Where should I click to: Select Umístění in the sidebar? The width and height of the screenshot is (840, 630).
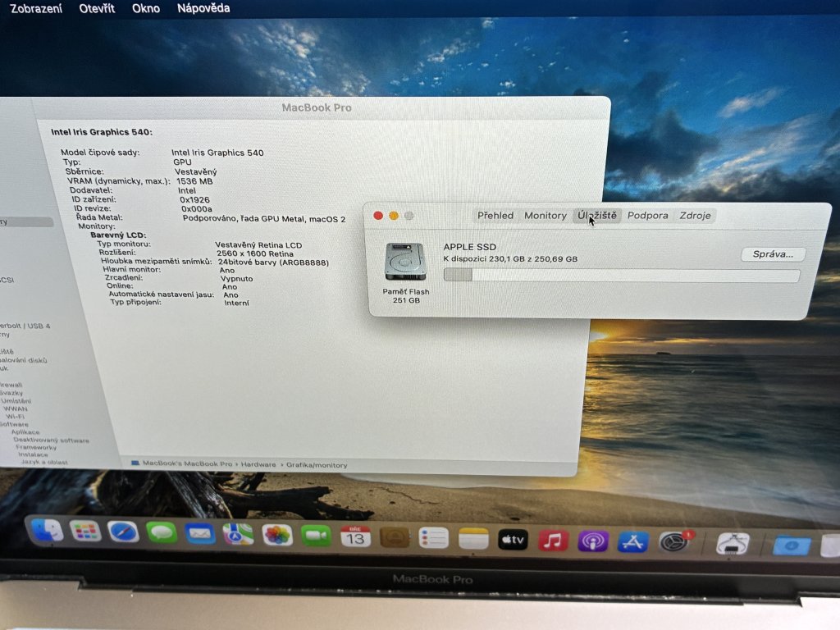[x=16, y=400]
